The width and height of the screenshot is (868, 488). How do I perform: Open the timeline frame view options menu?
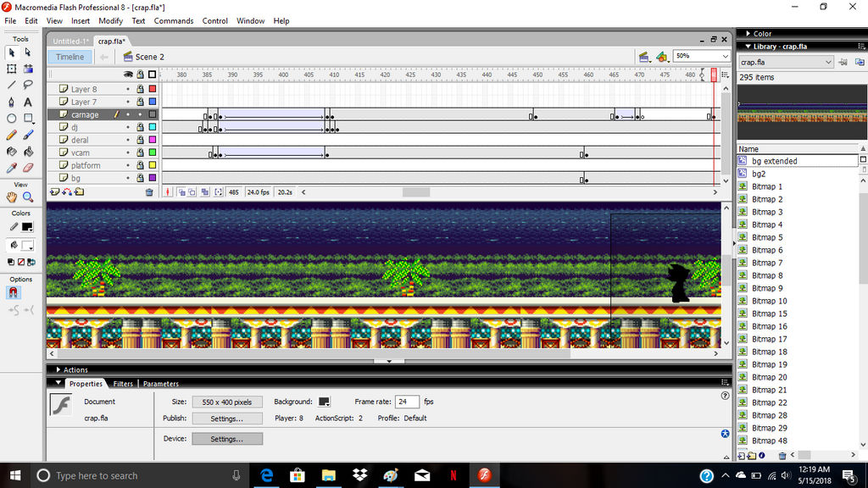(726, 75)
